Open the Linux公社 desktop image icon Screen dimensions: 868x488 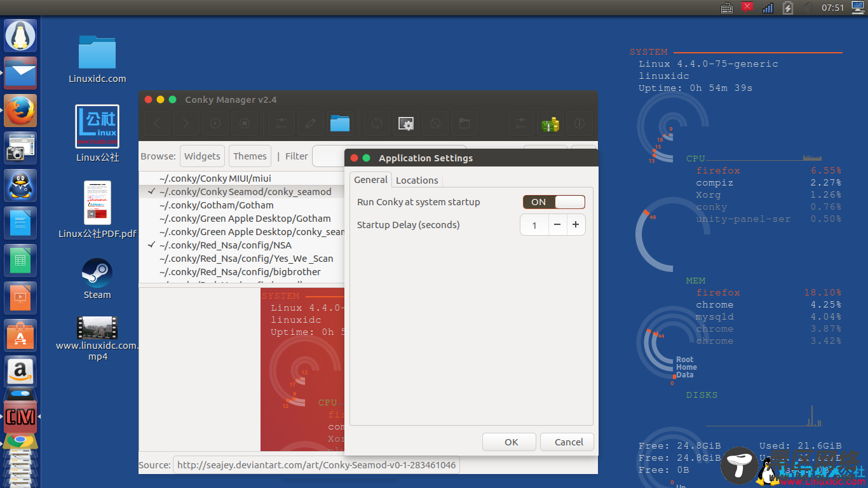pyautogui.click(x=97, y=133)
